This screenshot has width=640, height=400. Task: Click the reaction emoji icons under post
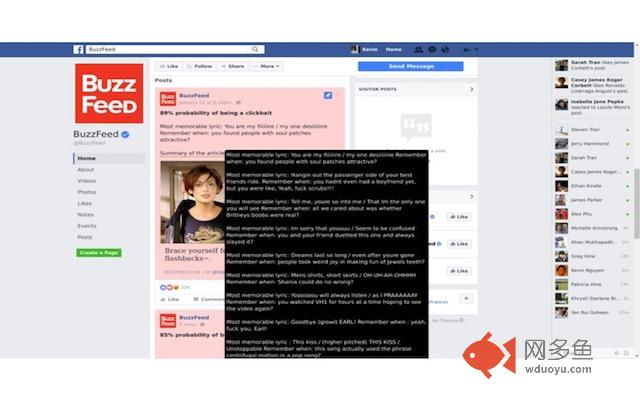pyautogui.click(x=169, y=287)
